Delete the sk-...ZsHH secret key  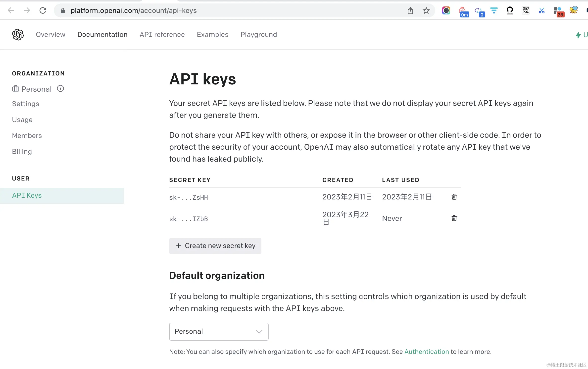pyautogui.click(x=454, y=197)
